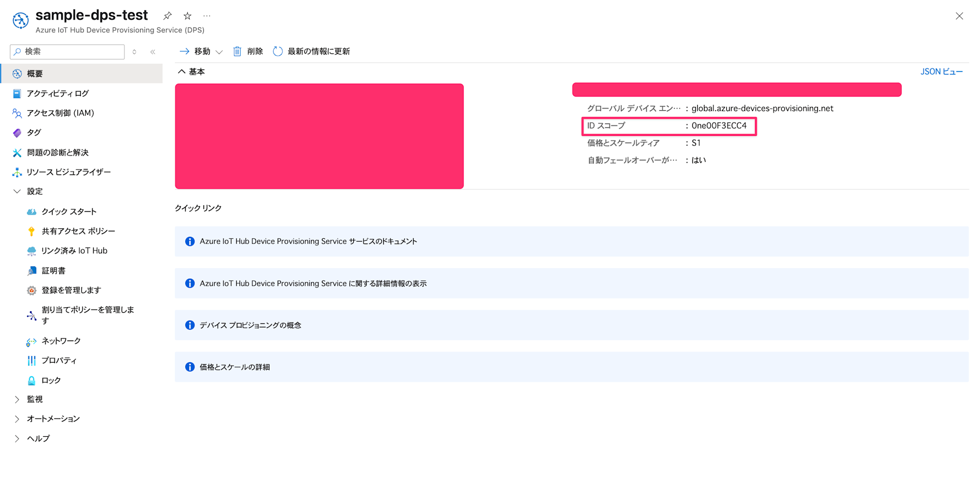Click the linked IoT Hub cloud icon
Viewport: 980px width, 494px height.
pyautogui.click(x=31, y=251)
